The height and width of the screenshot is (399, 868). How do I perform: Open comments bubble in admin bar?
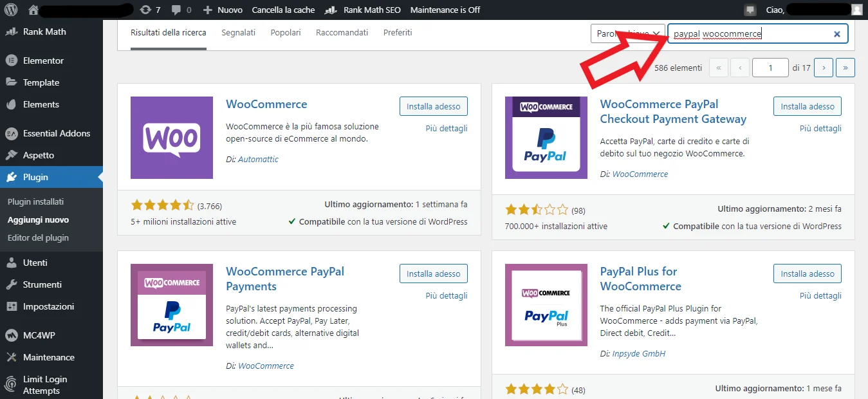(181, 10)
